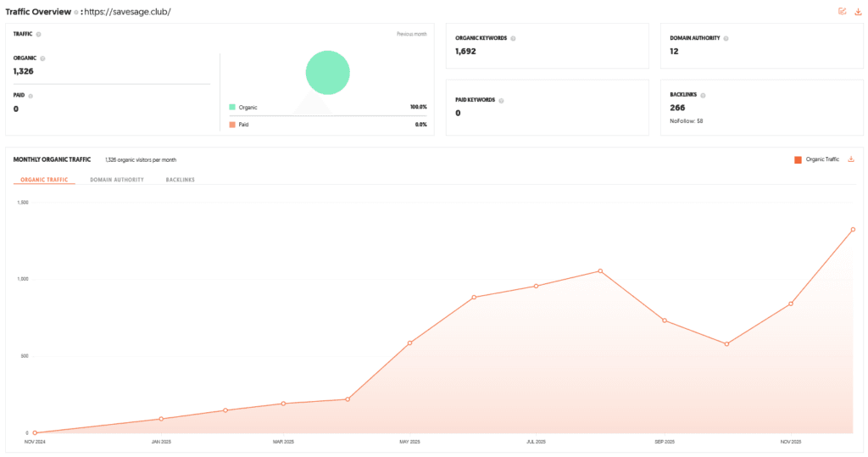Select the JAN 2025 chart data point
This screenshot has width=868, height=457.
point(161,420)
